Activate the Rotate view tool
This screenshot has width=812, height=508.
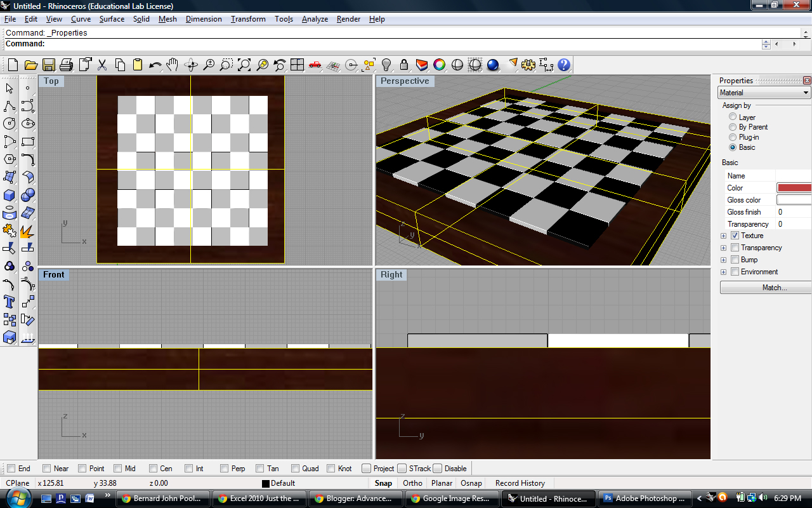[x=191, y=64]
